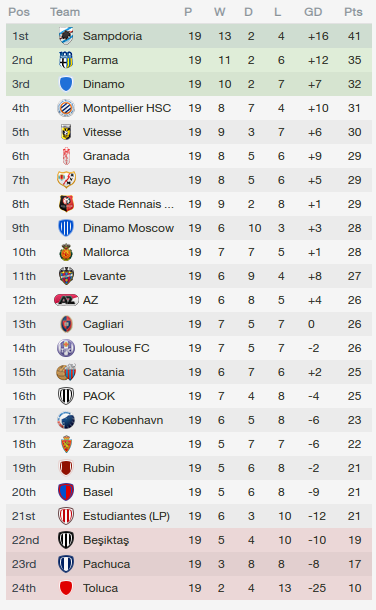Select the Estudiantes (LP) team link
This screenshot has width=376, height=610.
coord(126,516)
